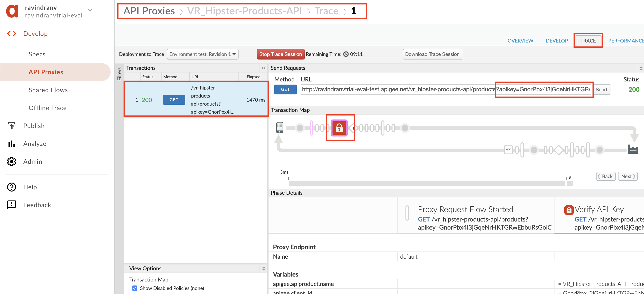Open the organization dropdown chevron next to ravindranv
644x294 pixels.
tap(90, 10)
